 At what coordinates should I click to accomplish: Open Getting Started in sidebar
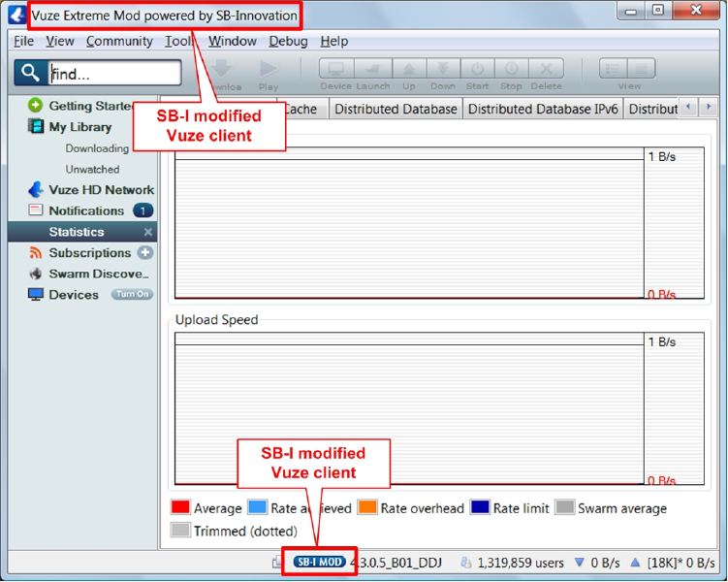[x=91, y=106]
